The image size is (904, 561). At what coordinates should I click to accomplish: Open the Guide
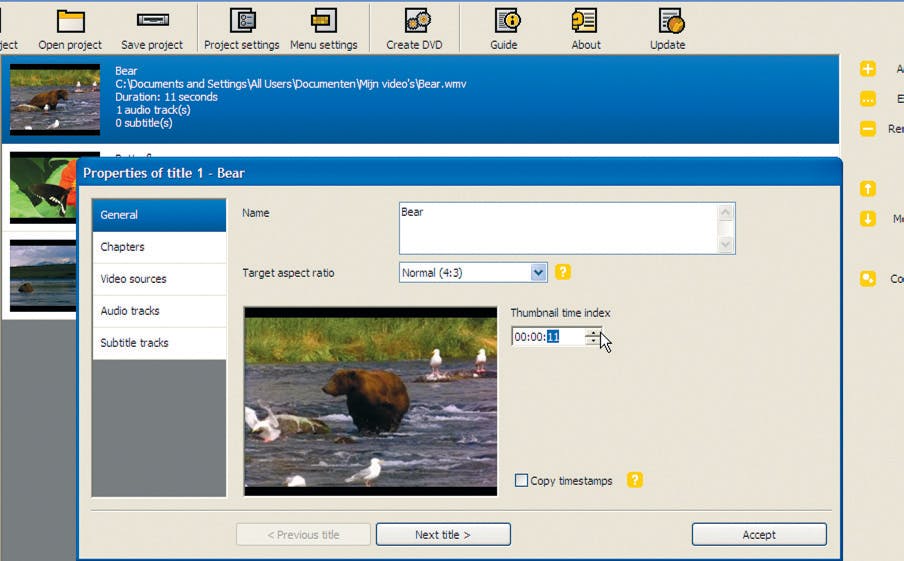click(504, 29)
